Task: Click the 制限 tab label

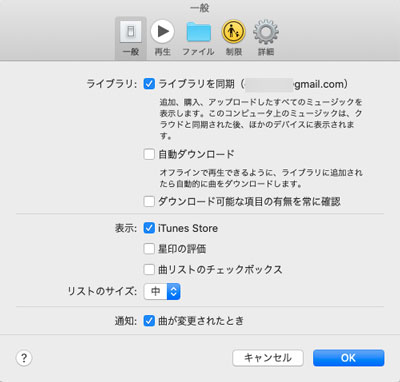Action: click(x=234, y=52)
